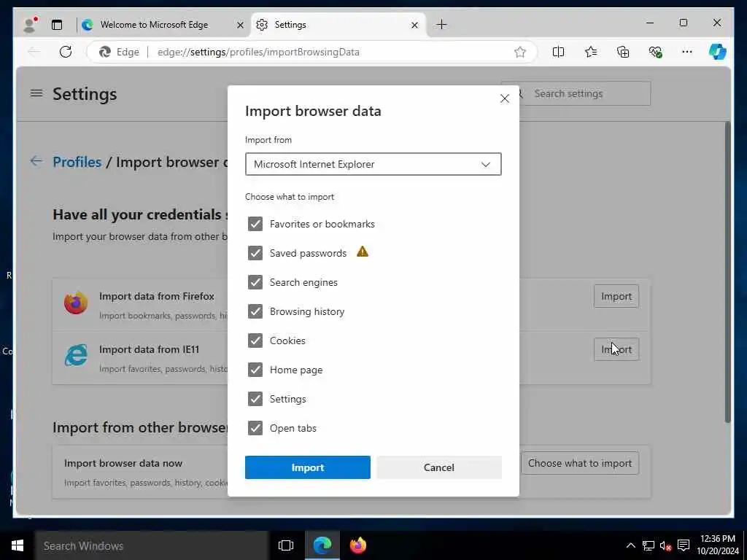Image resolution: width=747 pixels, height=560 pixels.
Task: Open the Collections icon
Action: click(623, 52)
